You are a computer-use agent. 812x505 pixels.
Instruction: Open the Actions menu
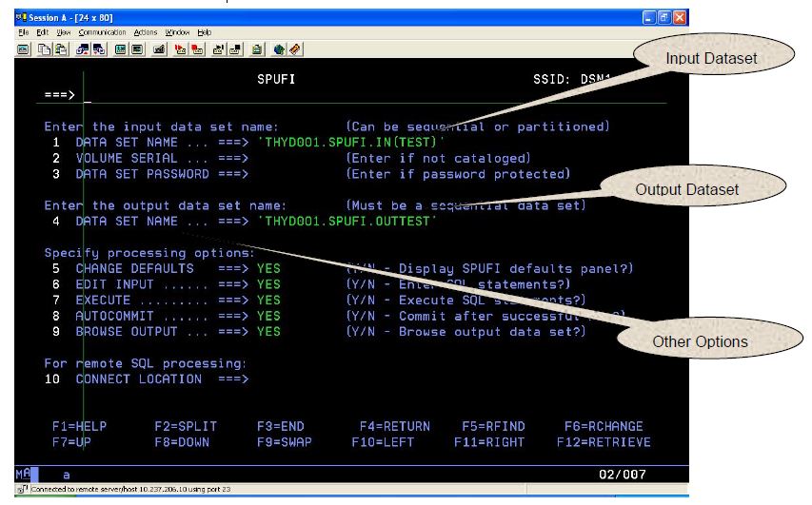coord(146,32)
